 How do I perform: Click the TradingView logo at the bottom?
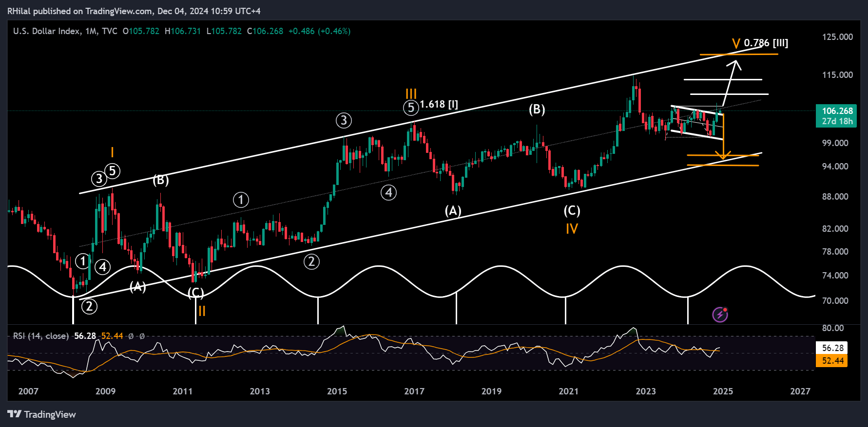tap(42, 414)
